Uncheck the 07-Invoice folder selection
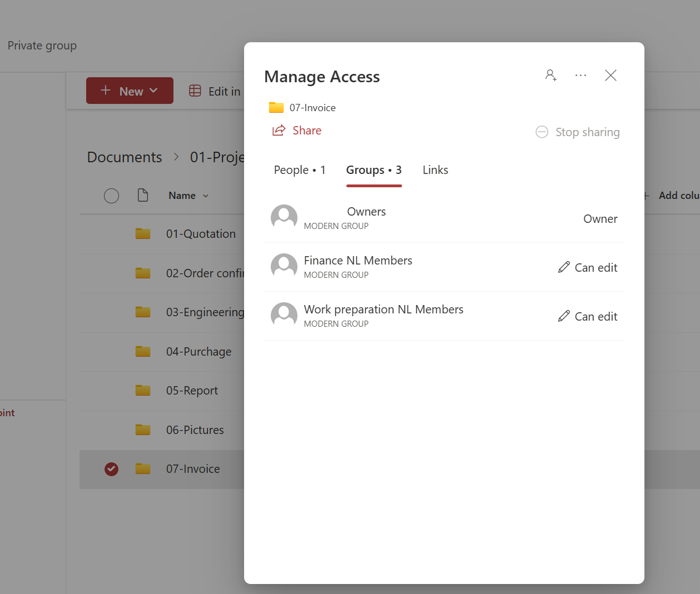The height and width of the screenshot is (594, 700). click(111, 469)
